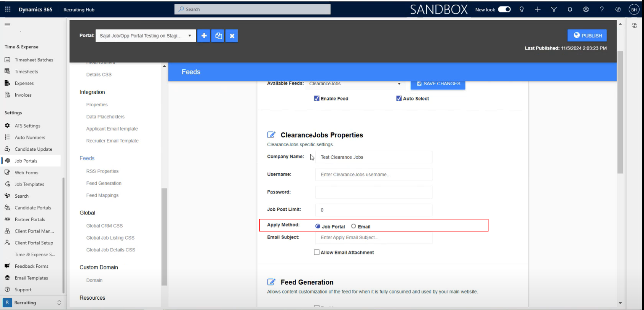
Task: Open the Portal selection dropdown
Action: click(x=146, y=36)
